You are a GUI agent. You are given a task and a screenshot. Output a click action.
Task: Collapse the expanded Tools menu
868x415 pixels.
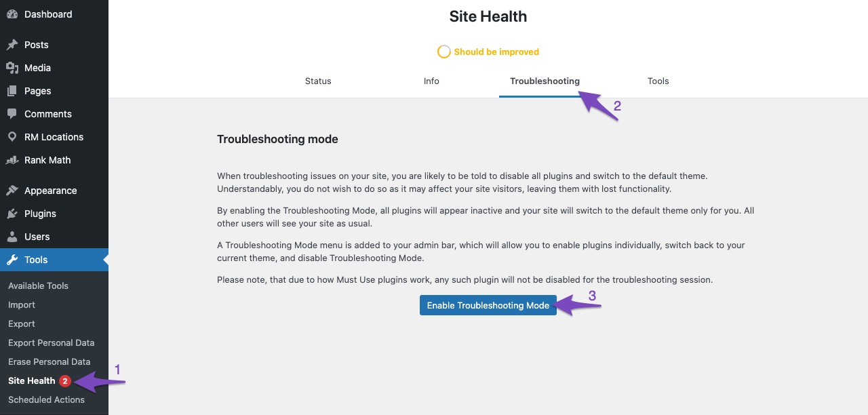pyautogui.click(x=35, y=260)
